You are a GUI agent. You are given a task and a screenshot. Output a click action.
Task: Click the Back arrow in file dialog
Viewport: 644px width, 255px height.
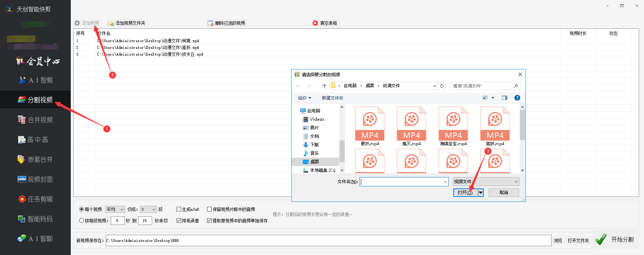coord(298,86)
